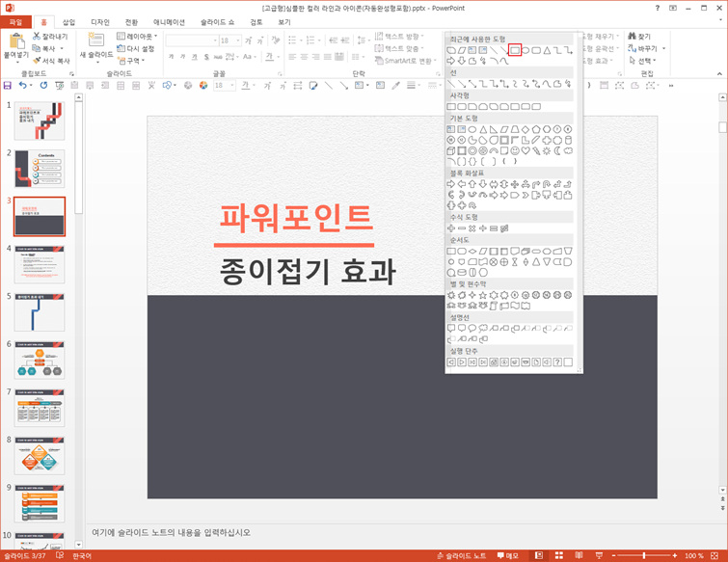Viewport: 728px width, 562px height.
Task: Open the Replace (바꾸기) dropdown arrow
Action: (x=664, y=48)
